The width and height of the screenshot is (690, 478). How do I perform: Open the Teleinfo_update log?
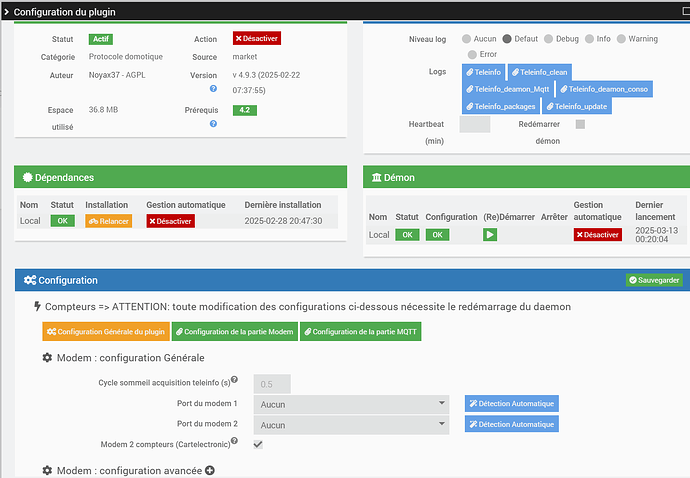click(576, 106)
